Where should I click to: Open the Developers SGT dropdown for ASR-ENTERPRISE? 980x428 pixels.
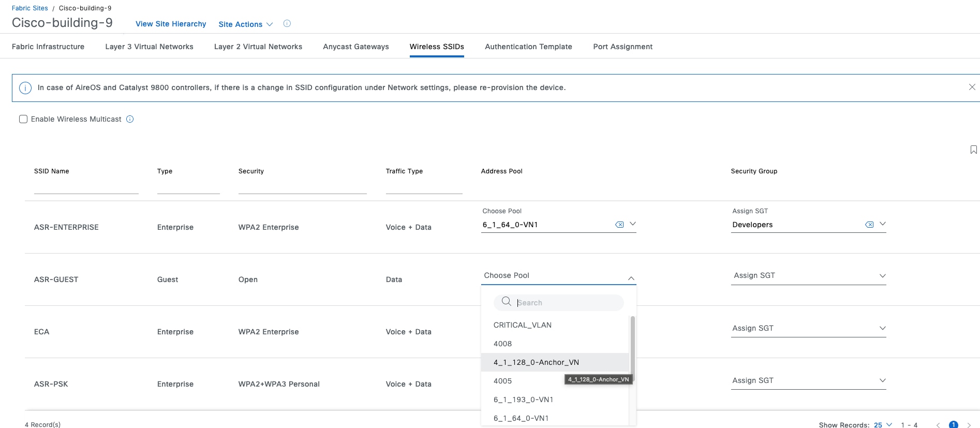pos(882,224)
